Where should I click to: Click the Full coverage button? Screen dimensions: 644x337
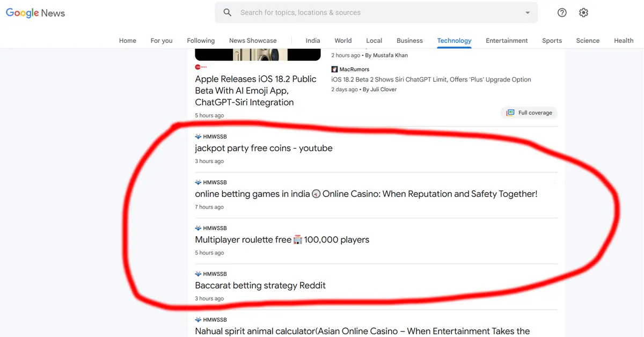[529, 113]
